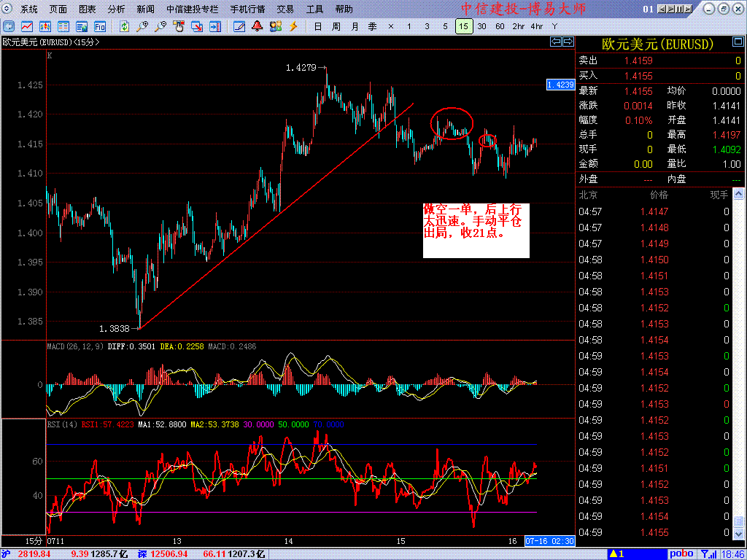This screenshot has width=747, height=560.
Task: Click the 1.4239 price axis label
Action: 560,85
